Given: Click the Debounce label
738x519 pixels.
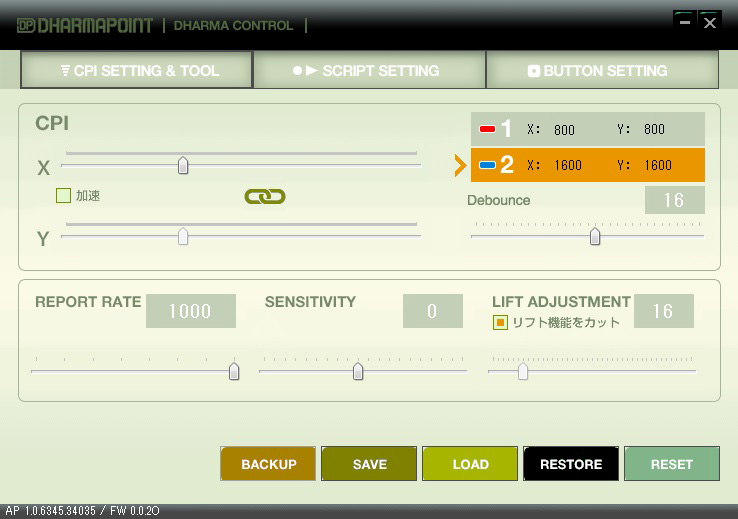Looking at the screenshot, I should (x=498, y=200).
